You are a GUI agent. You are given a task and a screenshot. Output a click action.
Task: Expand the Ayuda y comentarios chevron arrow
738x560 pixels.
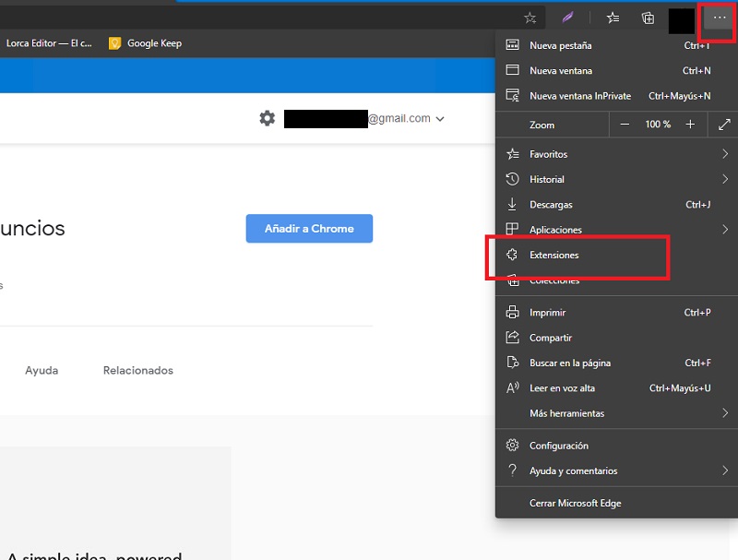coord(725,471)
